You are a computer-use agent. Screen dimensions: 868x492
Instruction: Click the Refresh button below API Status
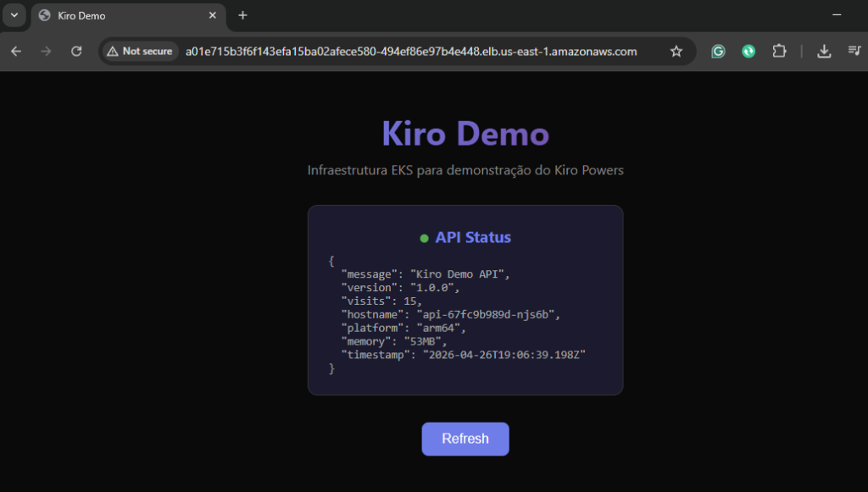tap(465, 439)
